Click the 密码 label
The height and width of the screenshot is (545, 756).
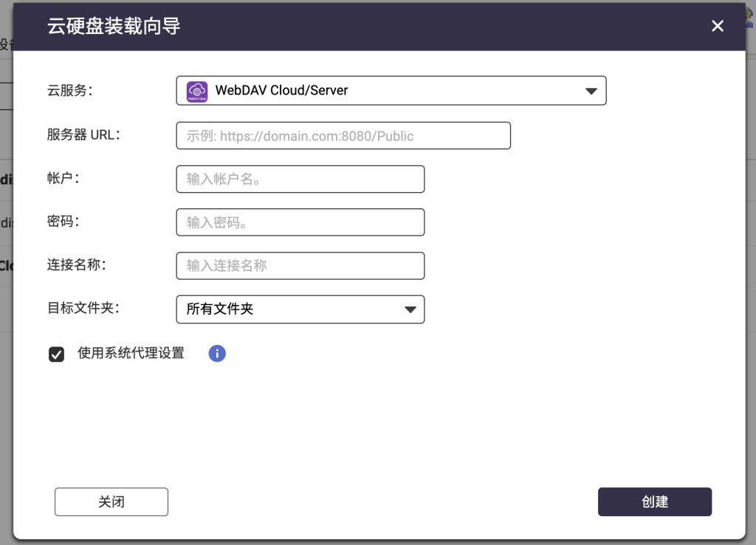(63, 221)
